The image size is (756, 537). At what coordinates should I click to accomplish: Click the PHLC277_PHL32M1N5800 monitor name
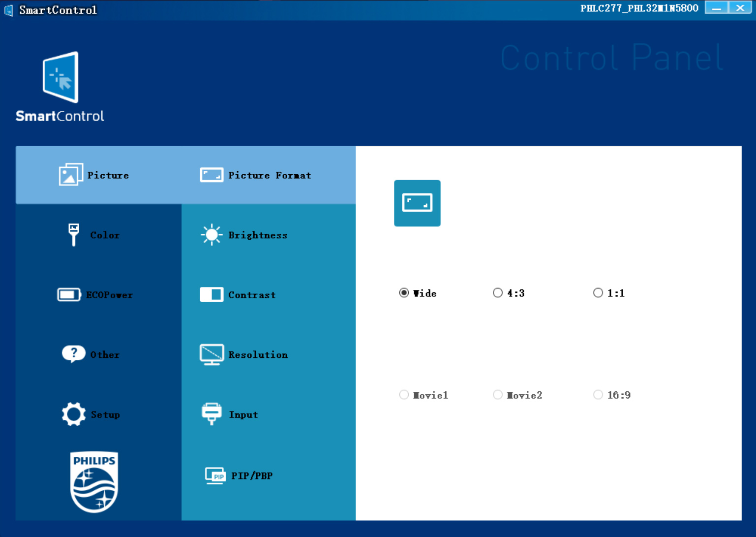click(639, 8)
